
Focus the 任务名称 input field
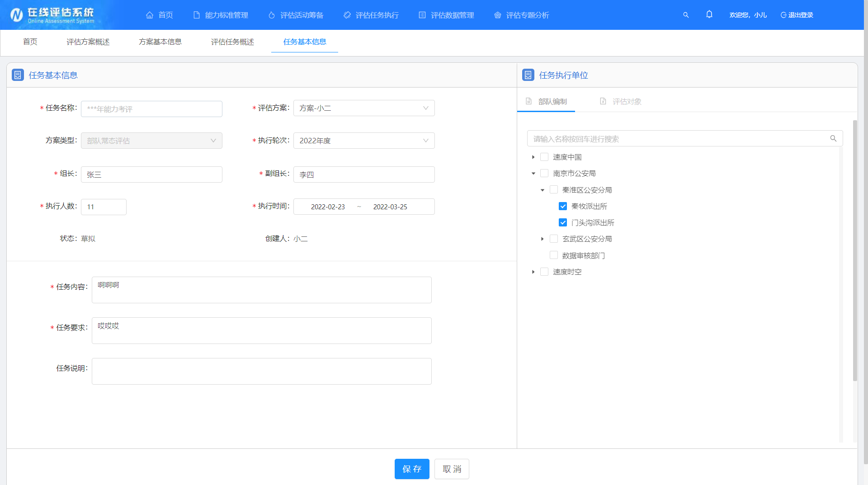pyautogui.click(x=151, y=109)
